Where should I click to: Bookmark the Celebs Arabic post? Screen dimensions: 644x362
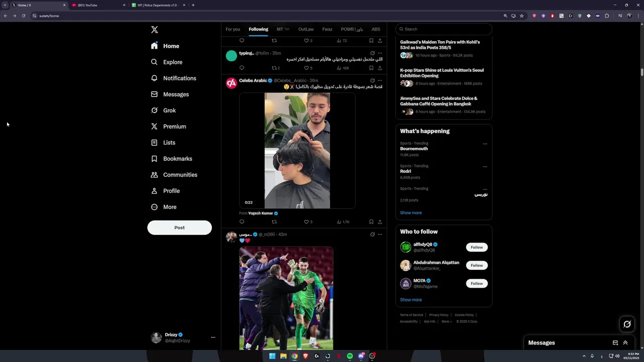tap(371, 222)
